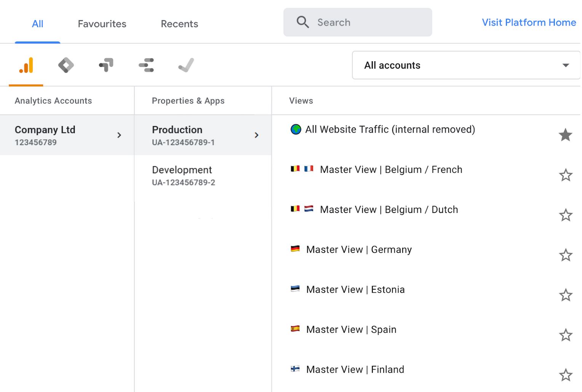Viewport: 582px width, 392px height.
Task: Click the Surveys checkmark icon
Action: [x=186, y=65]
